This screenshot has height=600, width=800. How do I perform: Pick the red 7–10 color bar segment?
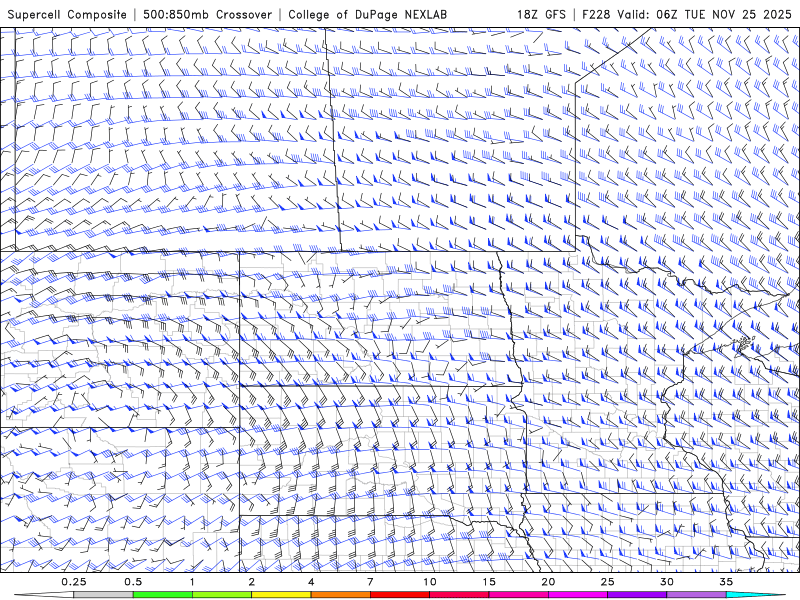tap(399, 595)
